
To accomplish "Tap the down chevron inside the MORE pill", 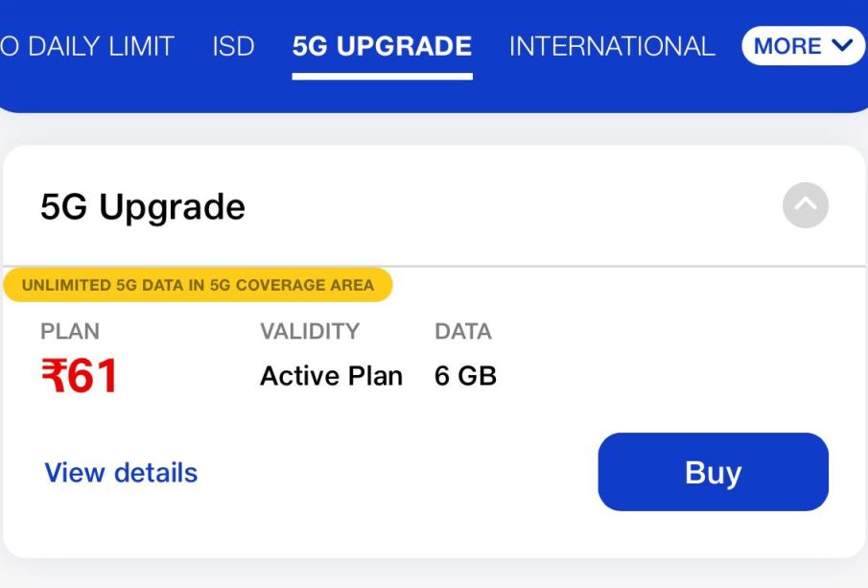I will click(x=842, y=45).
